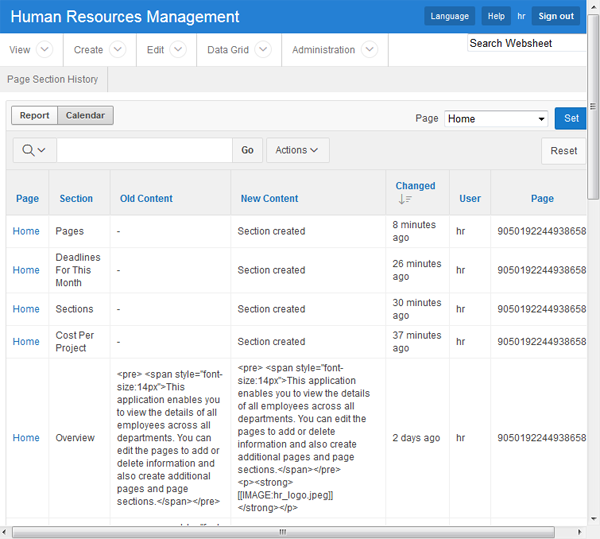The height and width of the screenshot is (539, 600).
Task: Click the Language button
Action: point(449,16)
